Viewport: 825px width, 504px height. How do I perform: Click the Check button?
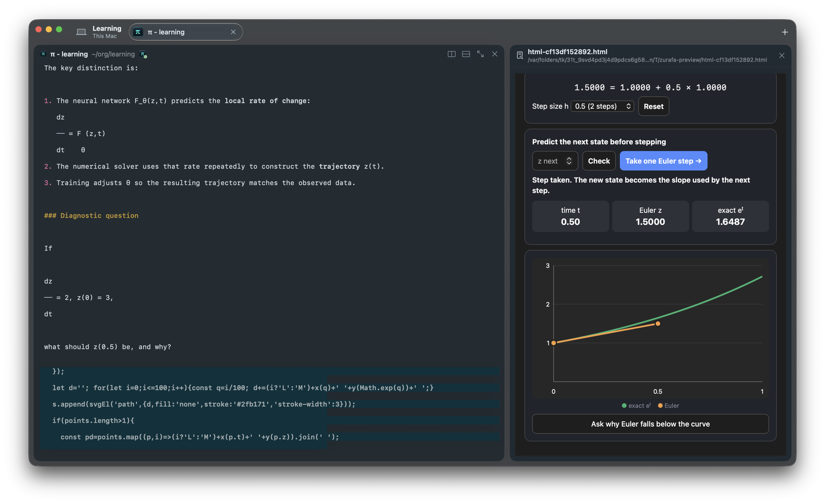pyautogui.click(x=599, y=161)
